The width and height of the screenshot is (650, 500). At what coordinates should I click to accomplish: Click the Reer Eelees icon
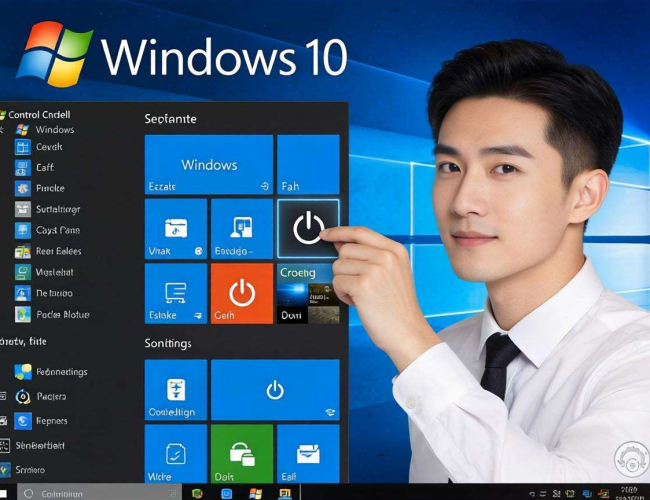22,251
